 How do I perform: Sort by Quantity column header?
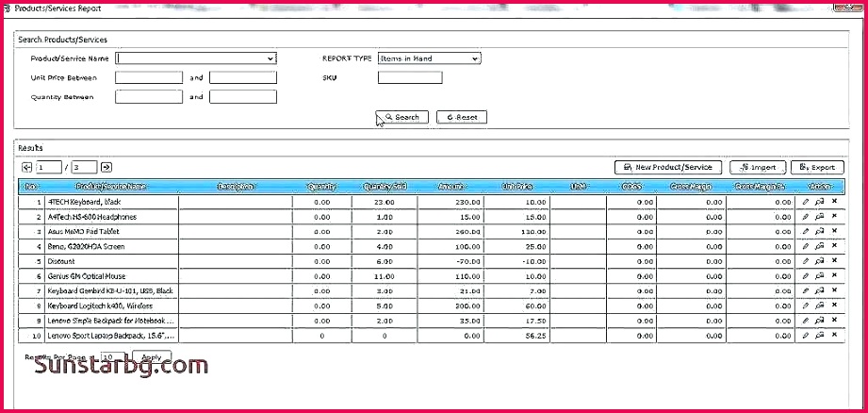coord(321,187)
